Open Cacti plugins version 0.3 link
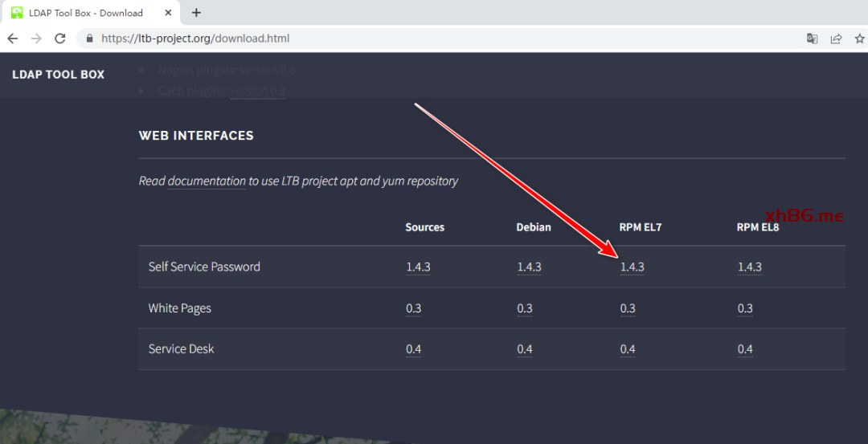Viewport: 868px width, 444px height. pyautogui.click(x=258, y=91)
